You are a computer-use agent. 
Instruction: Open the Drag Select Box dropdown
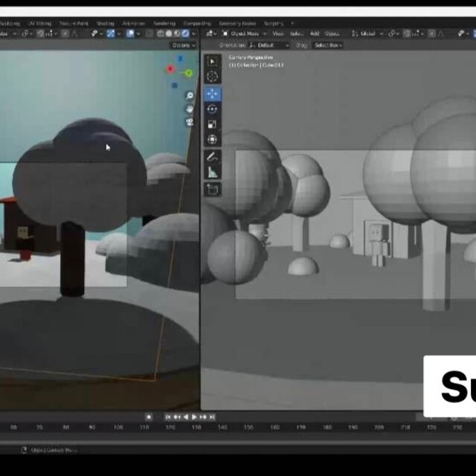point(328,45)
